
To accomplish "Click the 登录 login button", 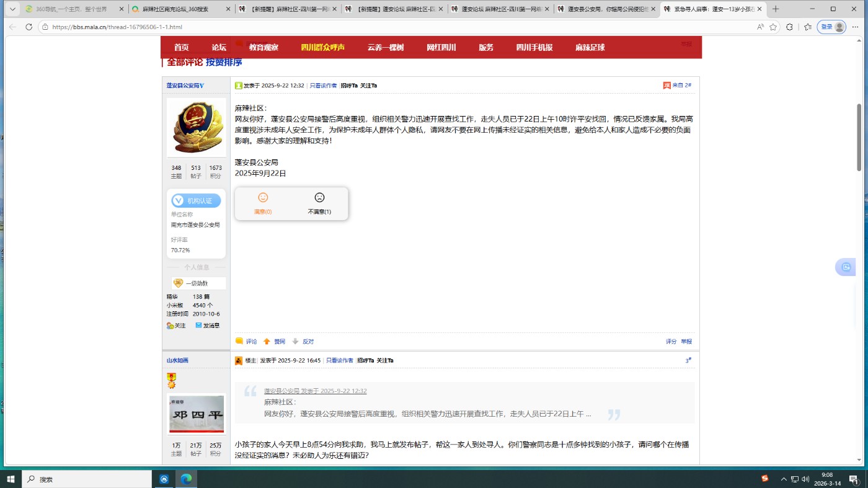I will click(826, 27).
